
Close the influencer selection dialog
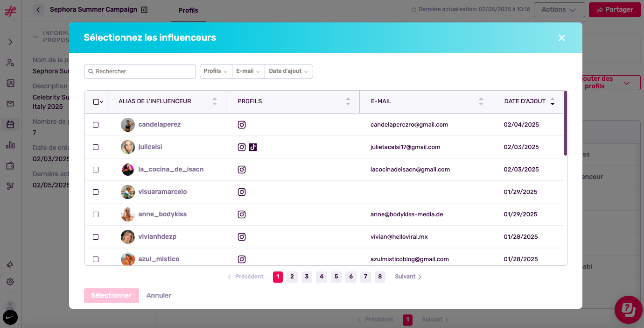(562, 38)
